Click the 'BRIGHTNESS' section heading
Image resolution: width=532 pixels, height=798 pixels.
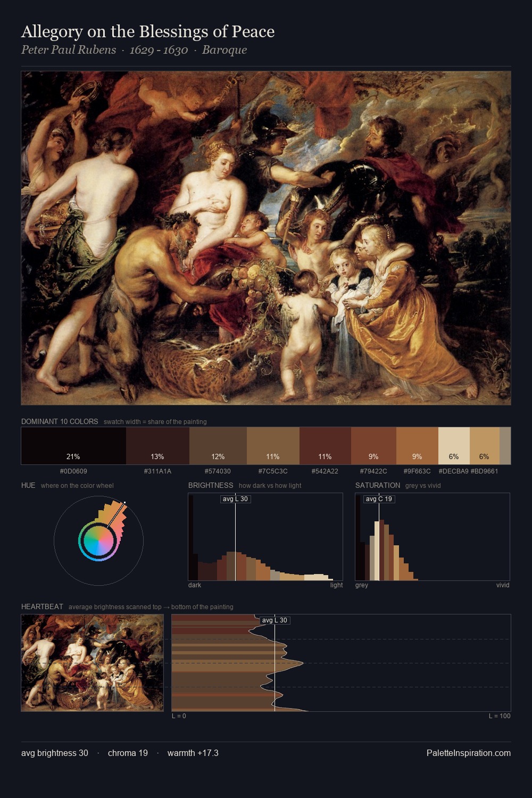[x=211, y=485]
